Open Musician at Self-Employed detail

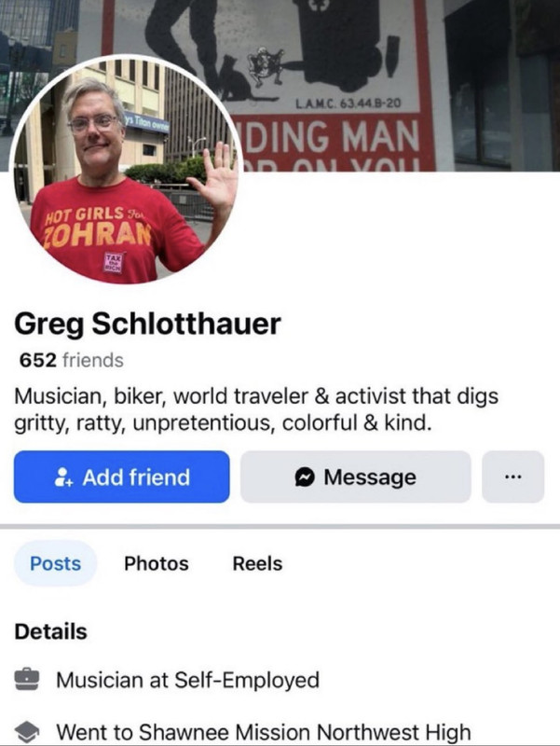click(x=188, y=680)
